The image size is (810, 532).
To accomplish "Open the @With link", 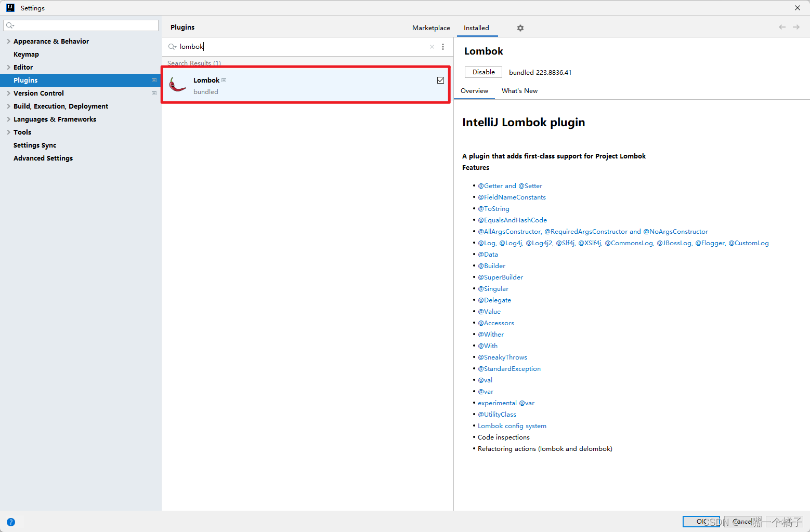I will coord(488,346).
